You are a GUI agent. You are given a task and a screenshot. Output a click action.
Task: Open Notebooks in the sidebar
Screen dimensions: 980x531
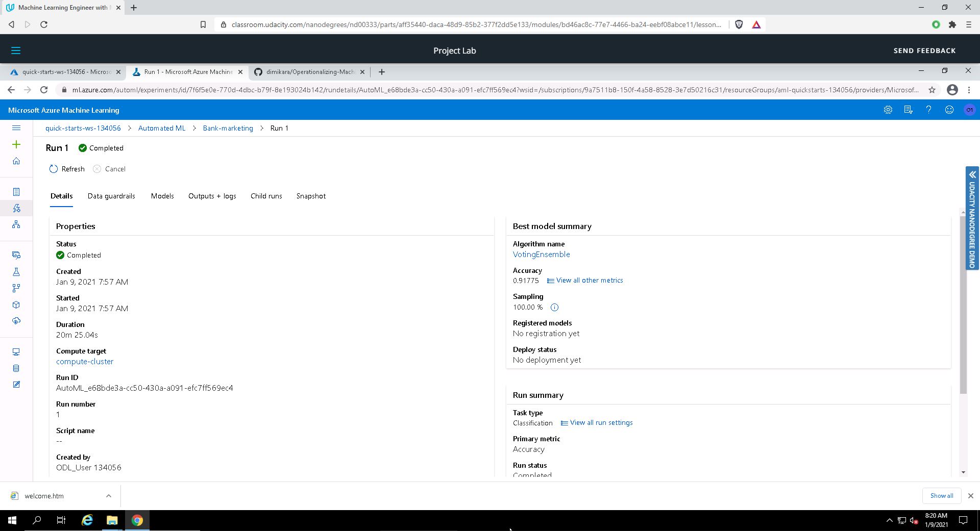[16, 192]
